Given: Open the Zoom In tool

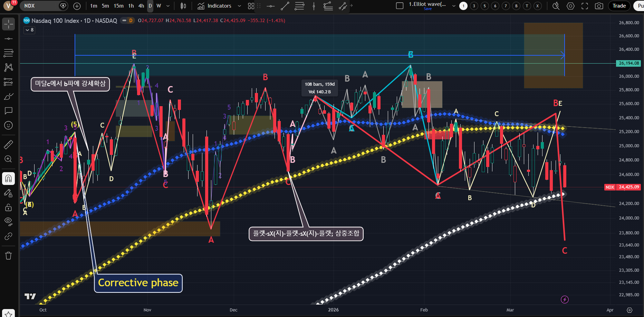Looking at the screenshot, I should [x=8, y=159].
